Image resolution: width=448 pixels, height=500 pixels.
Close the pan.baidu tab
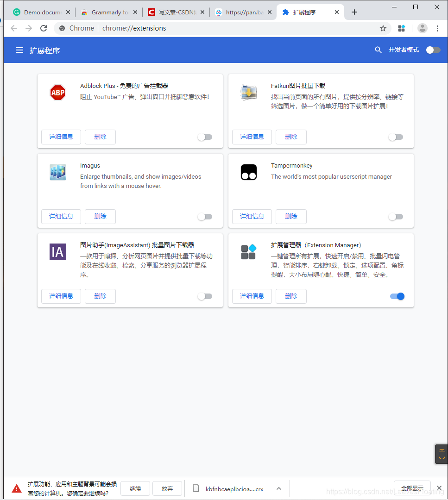click(x=270, y=12)
